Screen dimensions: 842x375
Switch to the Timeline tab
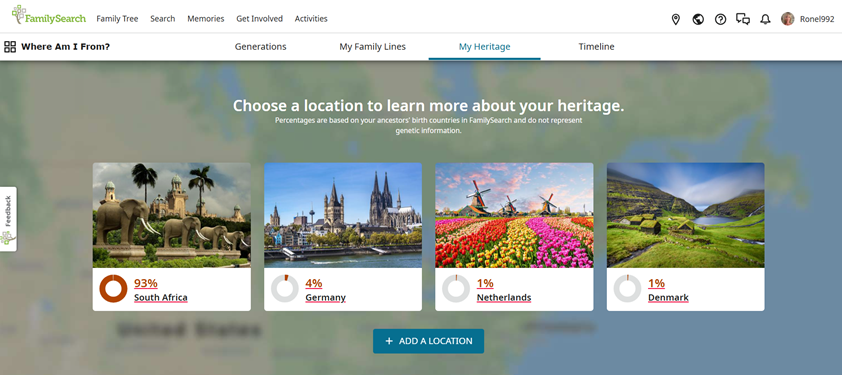(x=596, y=47)
